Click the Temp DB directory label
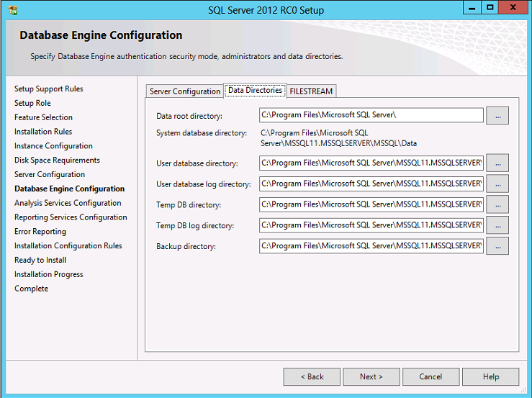 click(189, 205)
